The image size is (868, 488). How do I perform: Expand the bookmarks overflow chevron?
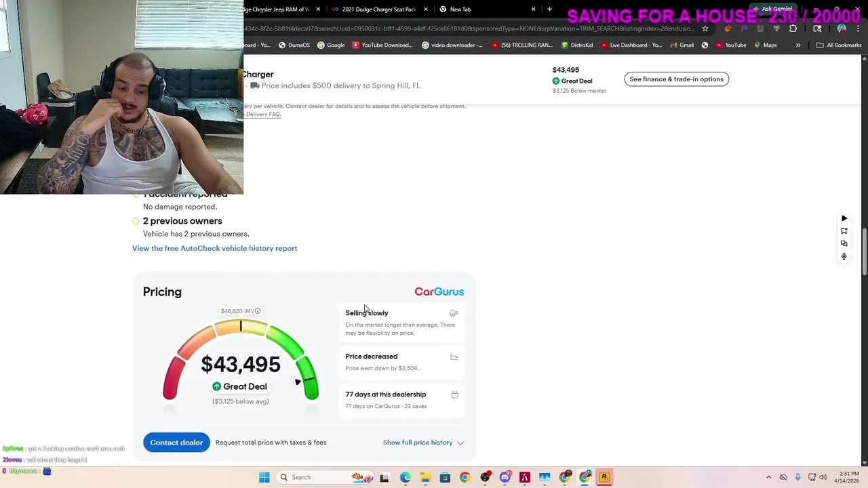(x=798, y=45)
